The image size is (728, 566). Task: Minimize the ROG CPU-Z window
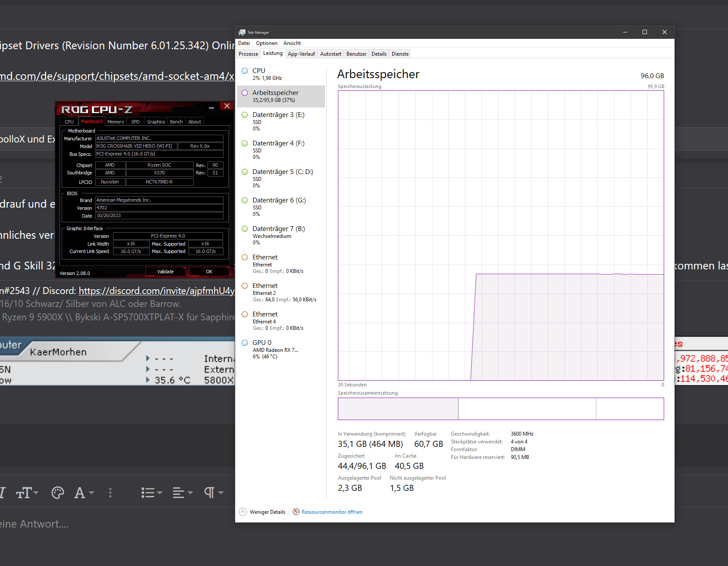[x=211, y=107]
